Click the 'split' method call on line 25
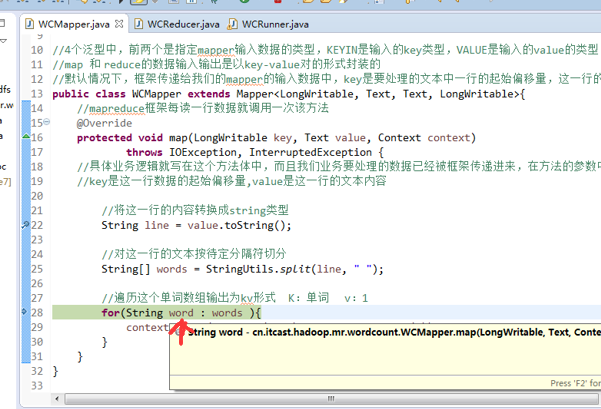This screenshot has width=601, height=409. 295,269
